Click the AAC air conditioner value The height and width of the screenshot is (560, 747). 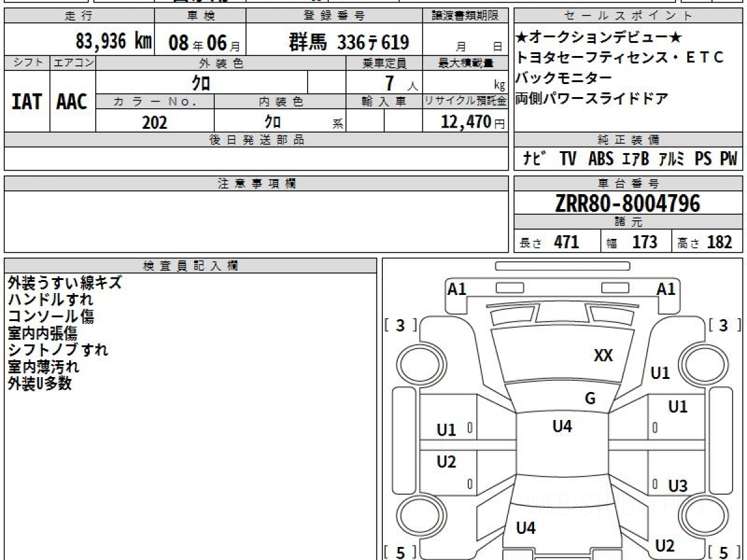click(72, 101)
